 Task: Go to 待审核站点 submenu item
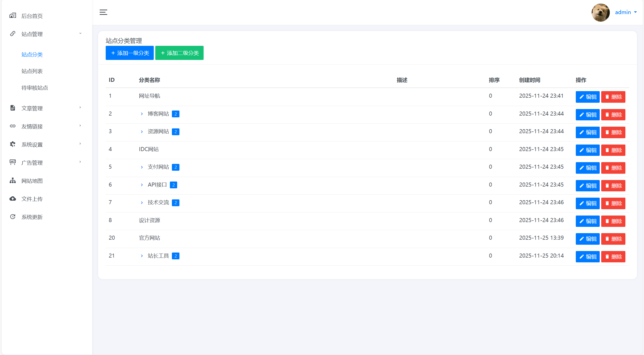tap(34, 88)
